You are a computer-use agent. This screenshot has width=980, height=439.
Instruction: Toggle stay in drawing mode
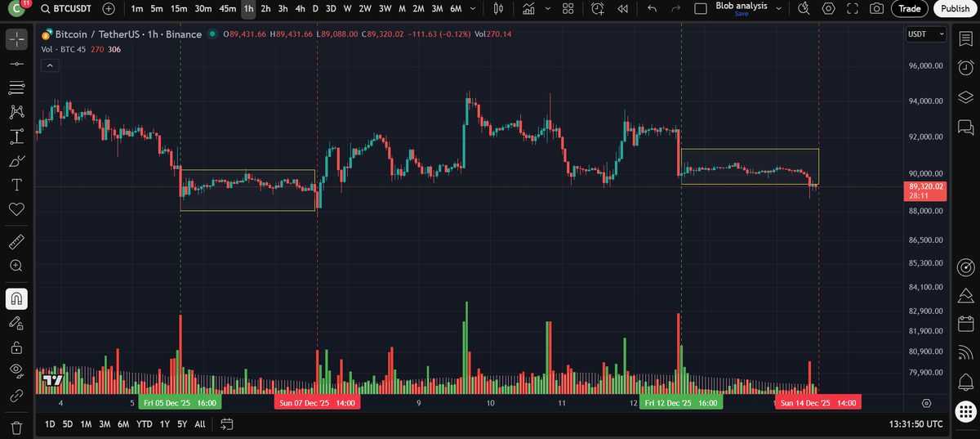tap(16, 323)
